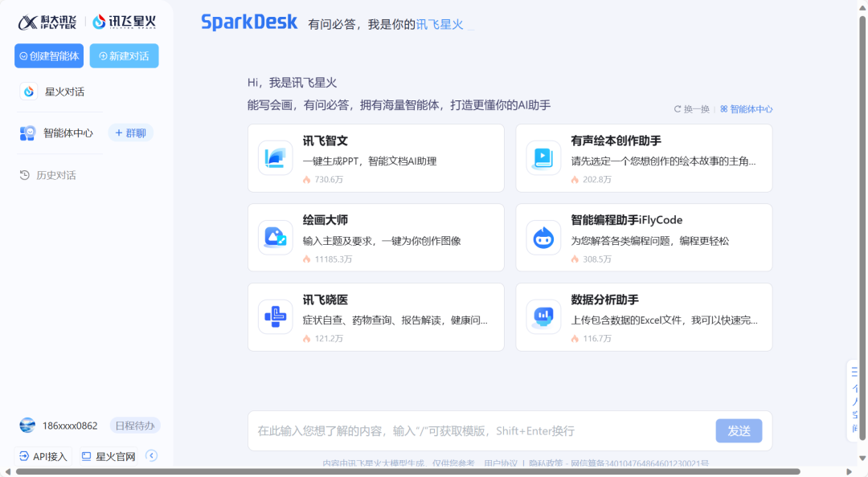
Task: Click the 730.6万 popularity count
Action: tap(329, 179)
